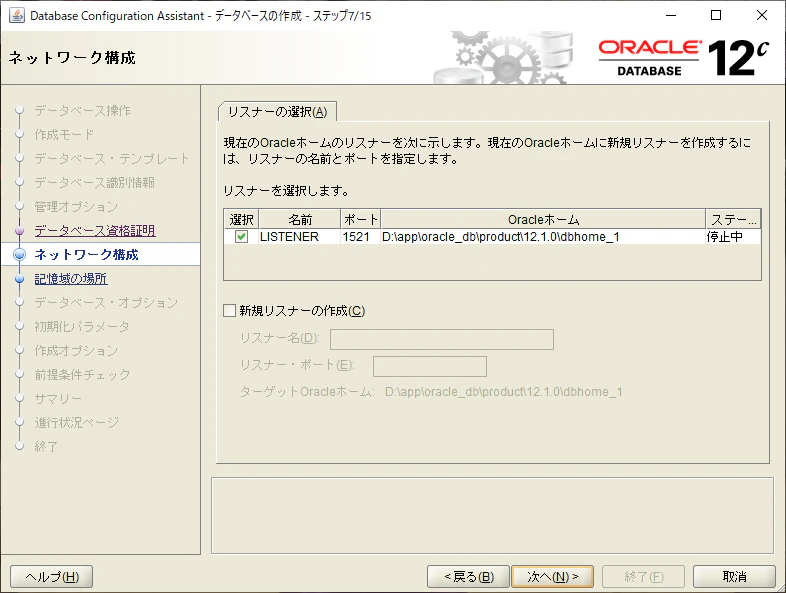Viewport: 786px width, 593px height.
Task: Proceed with the 次へ(N) button
Action: click(552, 576)
